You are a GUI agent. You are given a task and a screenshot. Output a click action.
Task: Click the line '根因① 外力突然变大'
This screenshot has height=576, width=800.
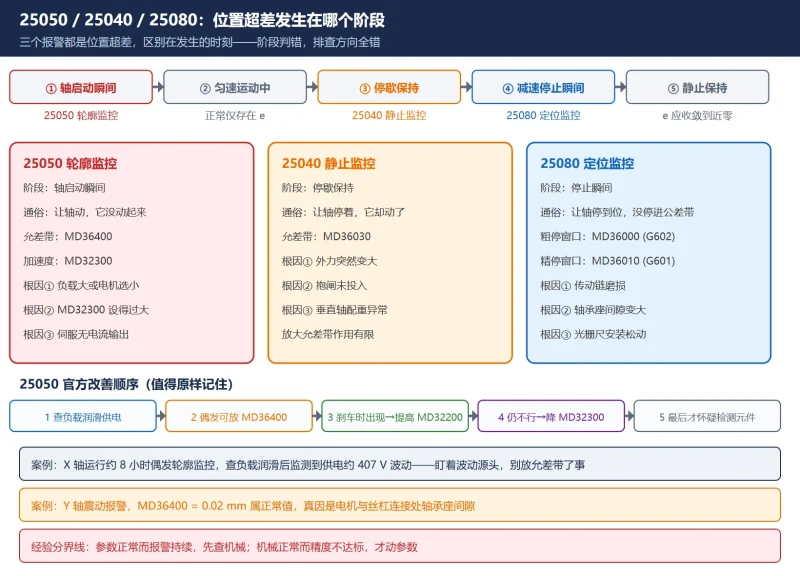330,261
